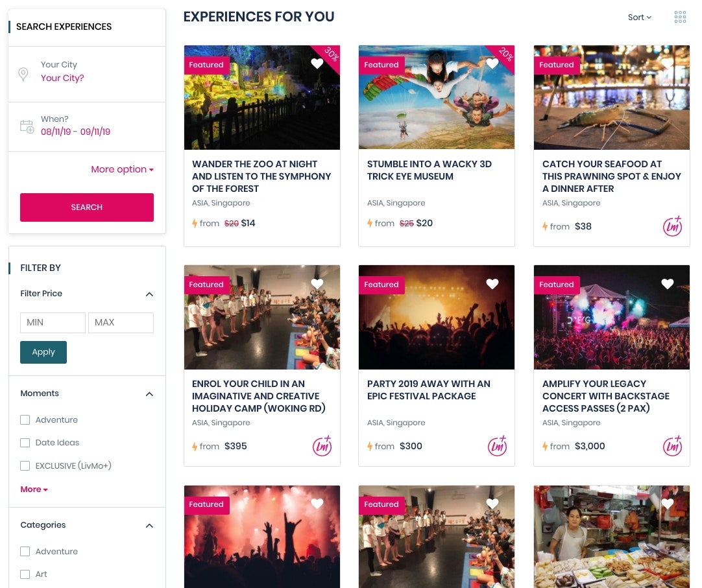Viewport: 702px width, 588px height.
Task: Click the pink SEARCH button
Action: click(x=87, y=207)
